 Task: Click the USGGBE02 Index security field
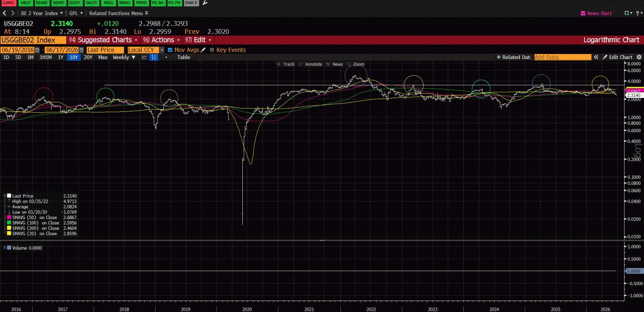pyautogui.click(x=33, y=40)
